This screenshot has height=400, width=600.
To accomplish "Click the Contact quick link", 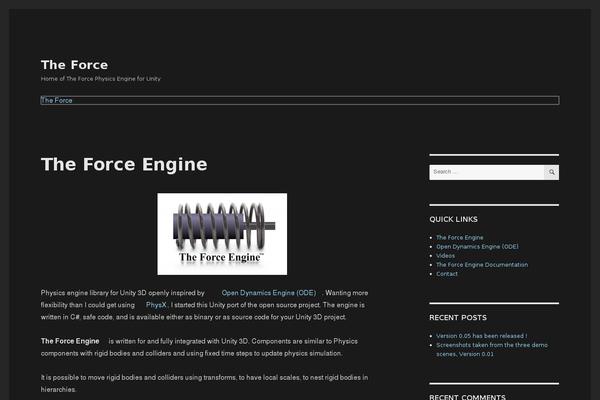I will (447, 273).
